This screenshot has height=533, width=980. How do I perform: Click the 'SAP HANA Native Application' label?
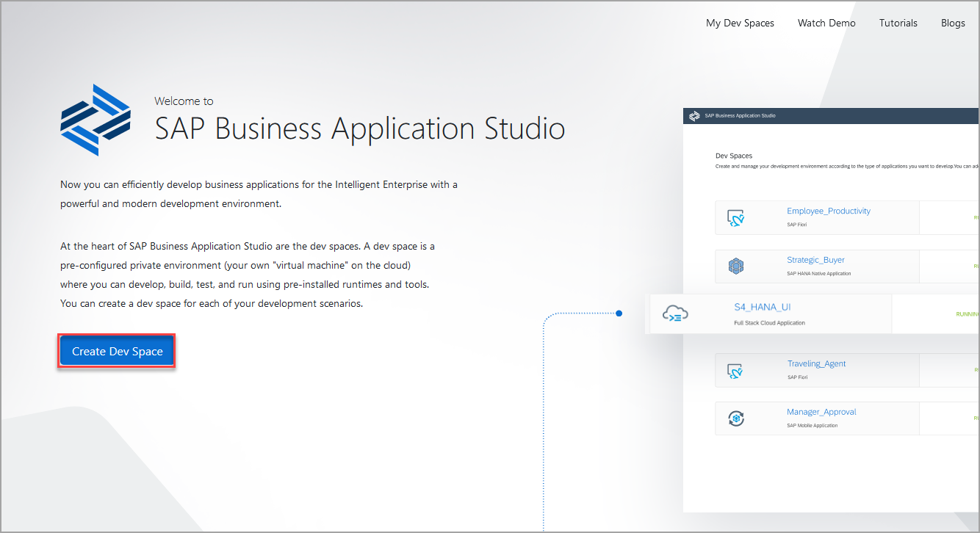click(819, 273)
